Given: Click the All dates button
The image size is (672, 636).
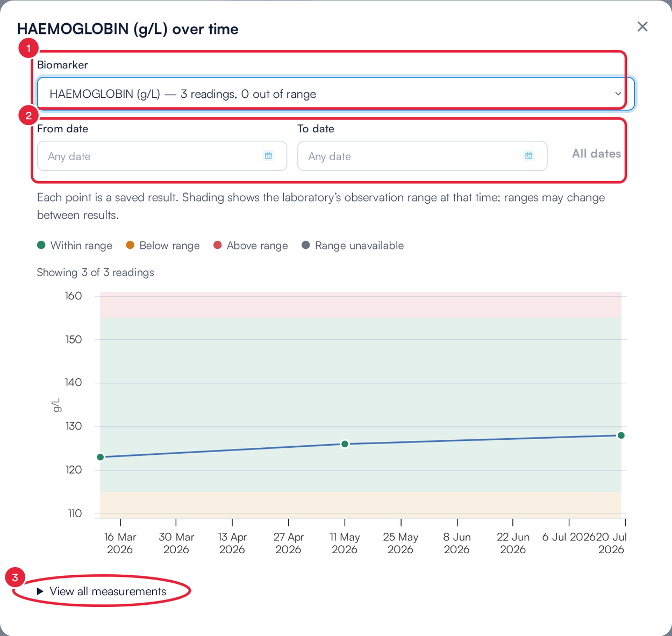Looking at the screenshot, I should coord(596,154).
